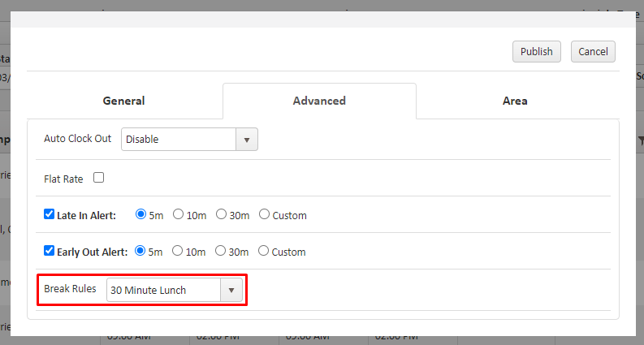Click the Publish button
Screen dimensions: 644x345
tap(536, 51)
